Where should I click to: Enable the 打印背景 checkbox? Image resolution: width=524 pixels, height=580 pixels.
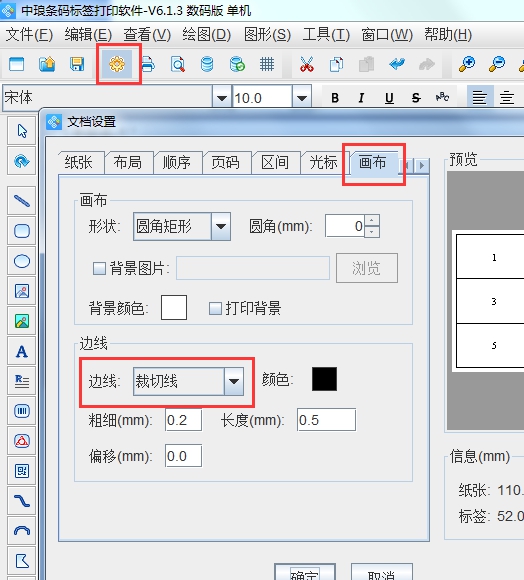tap(215, 308)
